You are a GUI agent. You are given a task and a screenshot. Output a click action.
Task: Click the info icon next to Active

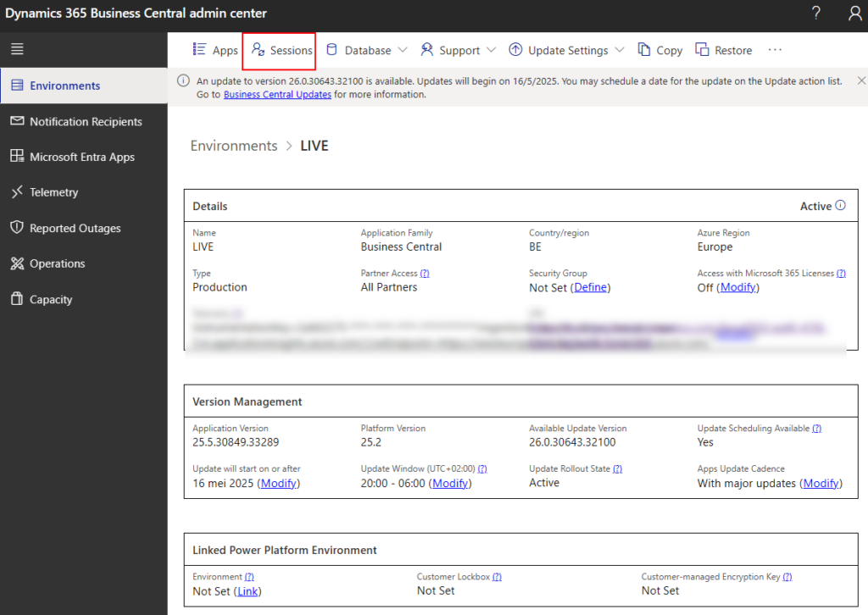[x=840, y=205]
